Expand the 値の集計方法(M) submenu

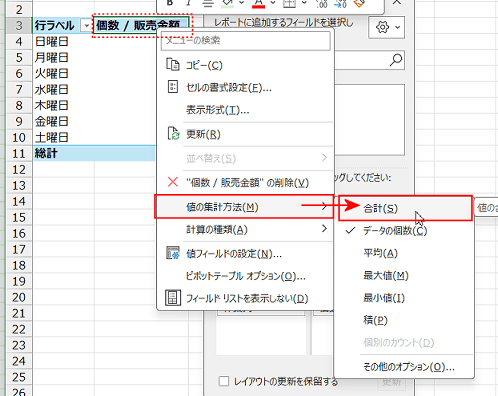pos(244,207)
